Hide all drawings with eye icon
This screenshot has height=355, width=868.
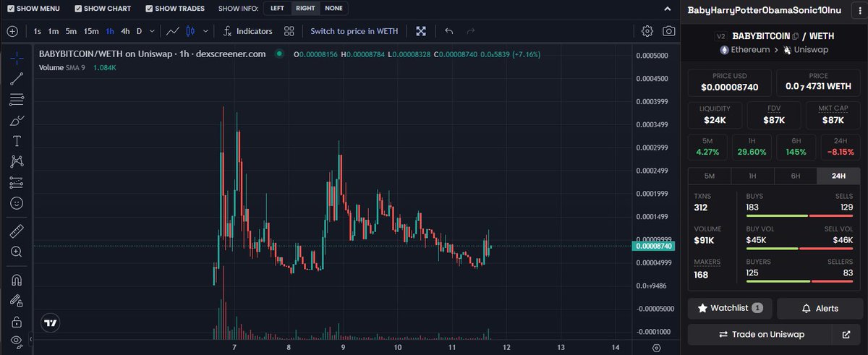point(17,341)
